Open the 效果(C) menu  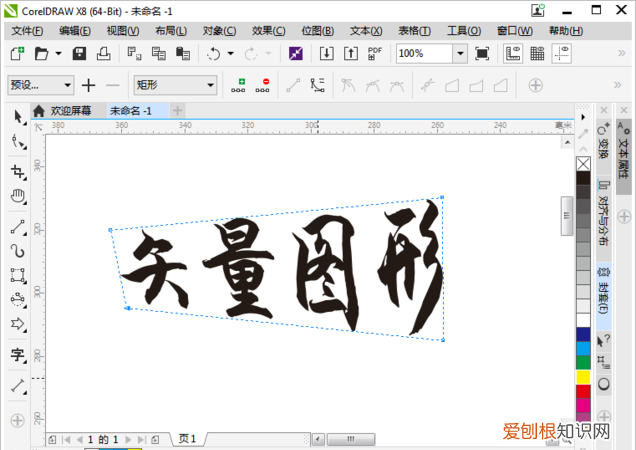pyautogui.click(x=269, y=31)
